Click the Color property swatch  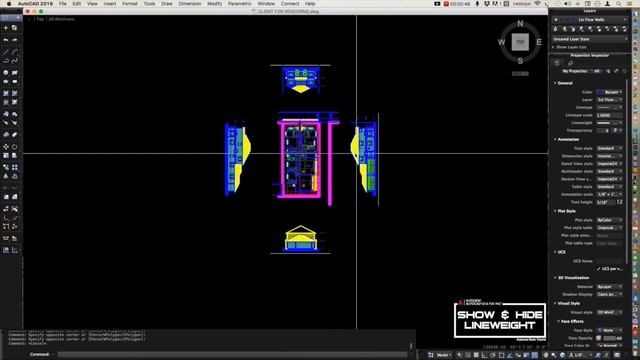(600, 92)
